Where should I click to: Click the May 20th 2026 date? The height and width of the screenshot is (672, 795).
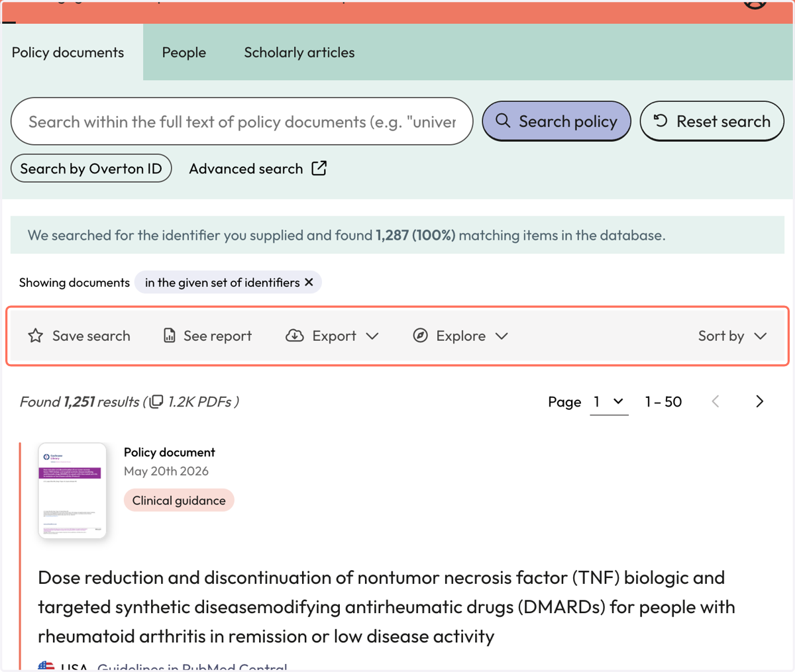pyautogui.click(x=166, y=471)
